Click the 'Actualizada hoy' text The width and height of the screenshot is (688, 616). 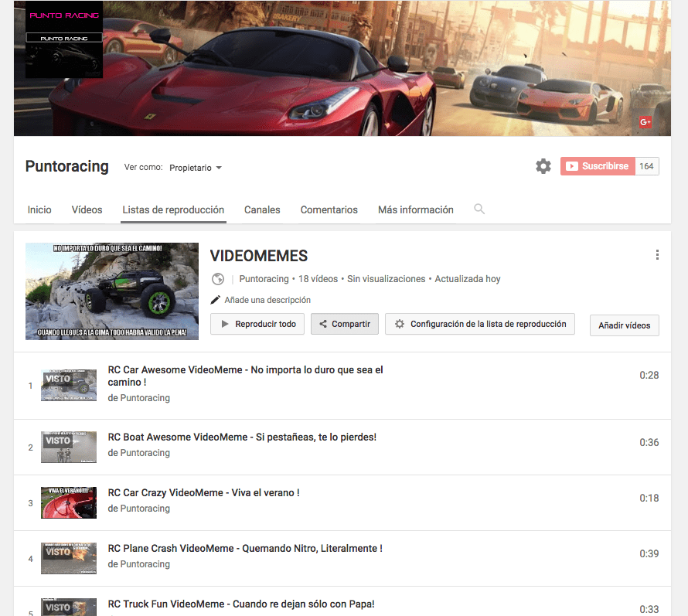click(467, 279)
